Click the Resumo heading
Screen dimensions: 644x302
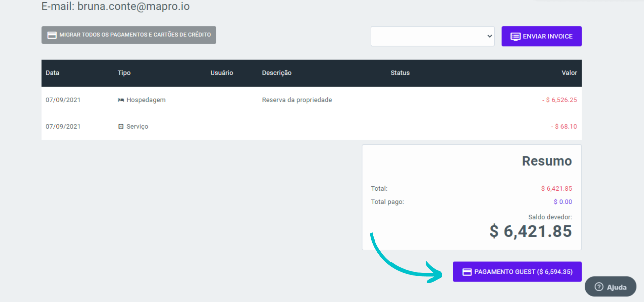tap(547, 161)
